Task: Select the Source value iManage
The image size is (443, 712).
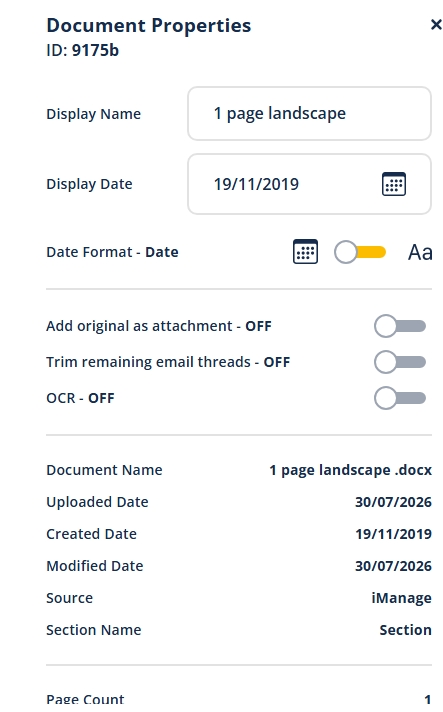Action: point(401,598)
